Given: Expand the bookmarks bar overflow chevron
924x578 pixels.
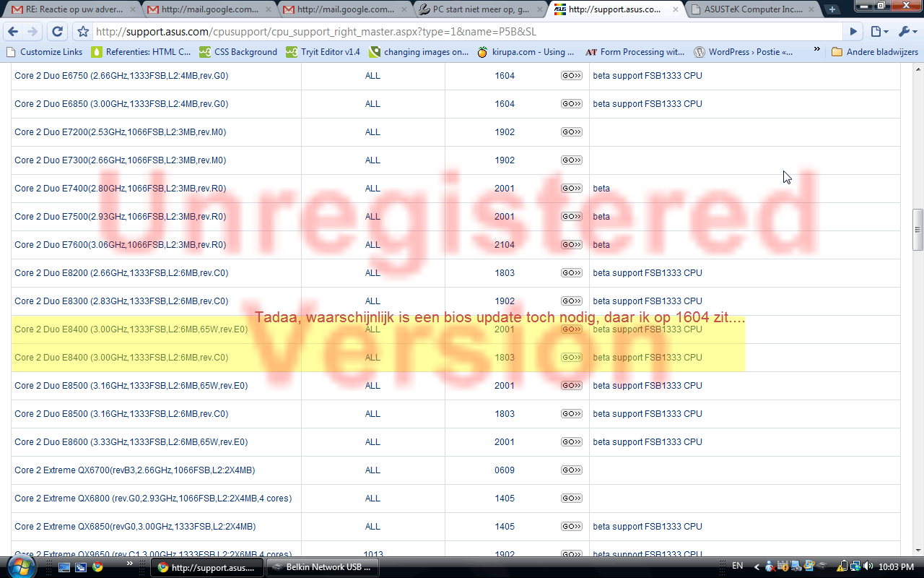Looking at the screenshot, I should (816, 51).
